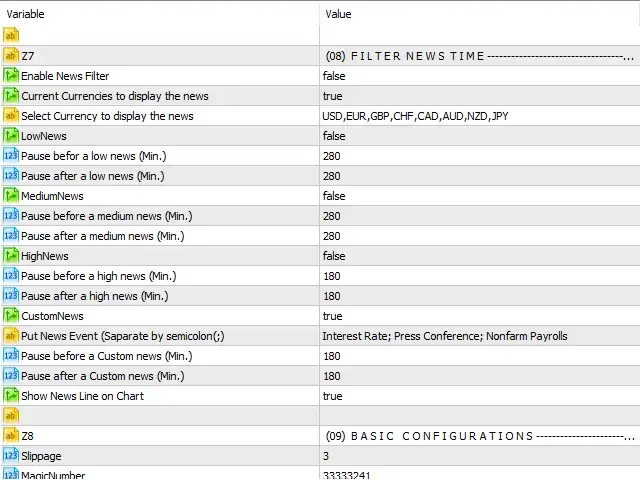Select Pause before a high news 180 value

[x=480, y=276]
